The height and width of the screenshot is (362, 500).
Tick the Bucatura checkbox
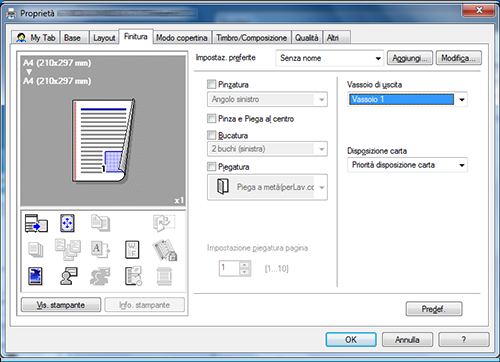[x=211, y=135]
